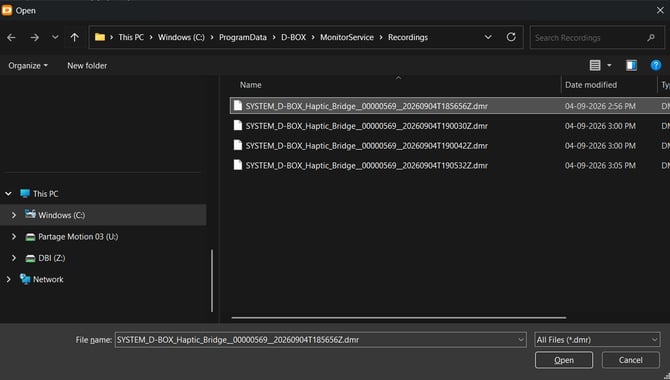Select file ending 20260904T190532Z.dmr
This screenshot has width=670, height=380.
(x=366, y=165)
